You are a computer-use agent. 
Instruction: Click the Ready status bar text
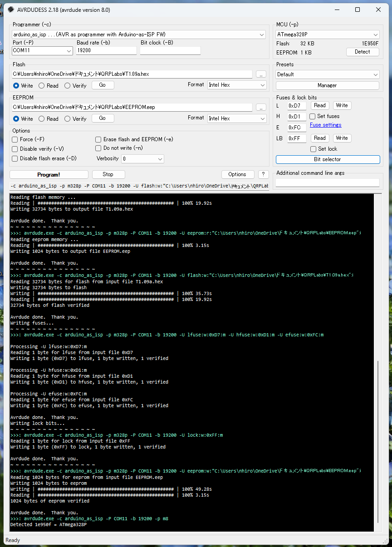tap(13, 540)
